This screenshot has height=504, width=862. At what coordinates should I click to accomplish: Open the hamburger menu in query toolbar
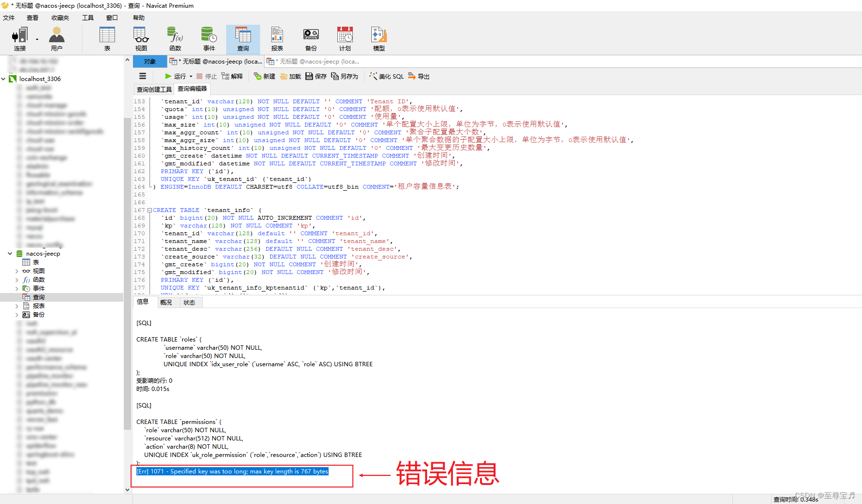point(143,76)
